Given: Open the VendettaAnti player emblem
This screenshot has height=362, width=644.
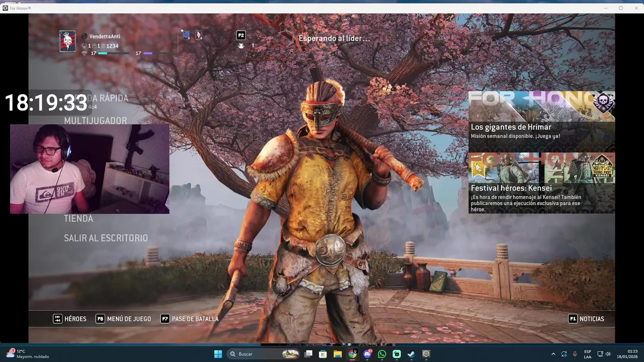Looking at the screenshot, I should (x=67, y=41).
